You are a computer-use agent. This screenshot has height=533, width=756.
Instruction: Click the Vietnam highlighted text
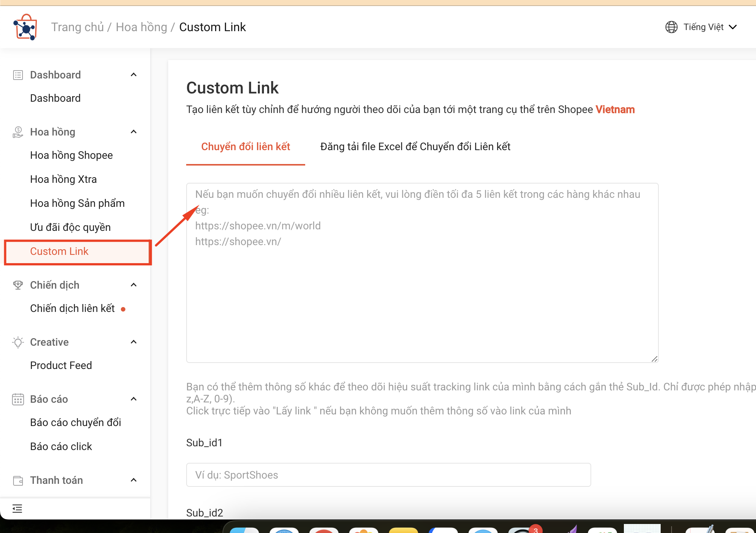point(615,110)
